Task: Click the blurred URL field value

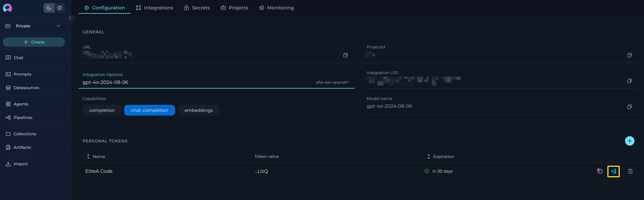Action: [x=108, y=54]
